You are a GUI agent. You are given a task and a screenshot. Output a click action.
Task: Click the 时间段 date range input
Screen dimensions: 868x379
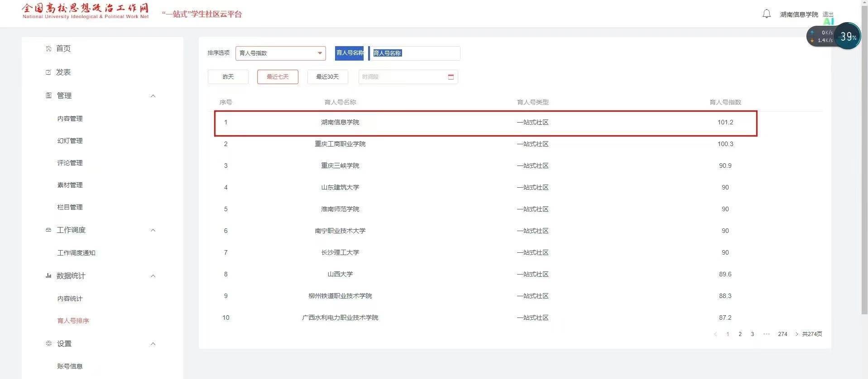coord(408,77)
